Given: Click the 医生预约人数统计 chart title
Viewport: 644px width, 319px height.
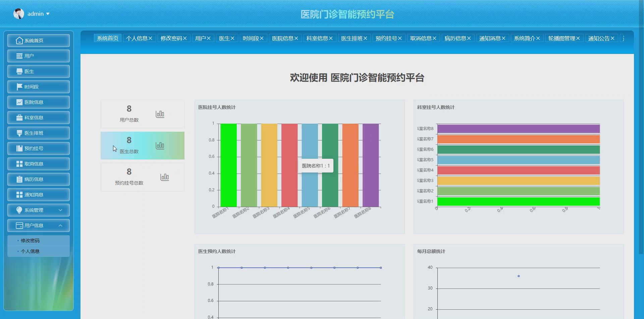Looking at the screenshot, I should point(217,251).
